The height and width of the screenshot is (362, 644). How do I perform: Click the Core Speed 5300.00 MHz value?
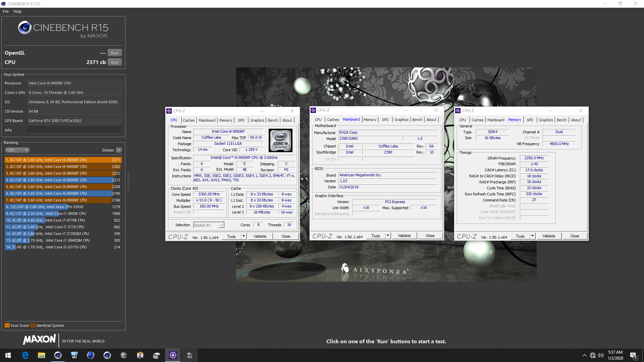point(209,194)
